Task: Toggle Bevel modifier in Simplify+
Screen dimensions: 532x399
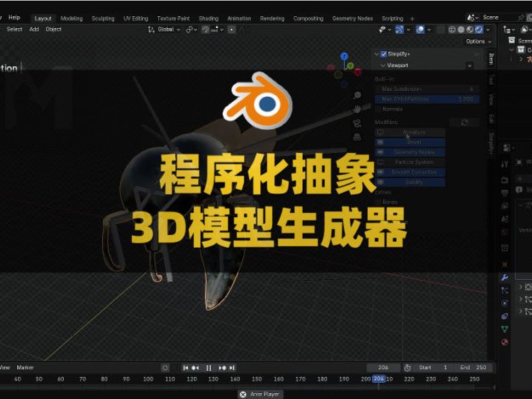Action: (410, 142)
